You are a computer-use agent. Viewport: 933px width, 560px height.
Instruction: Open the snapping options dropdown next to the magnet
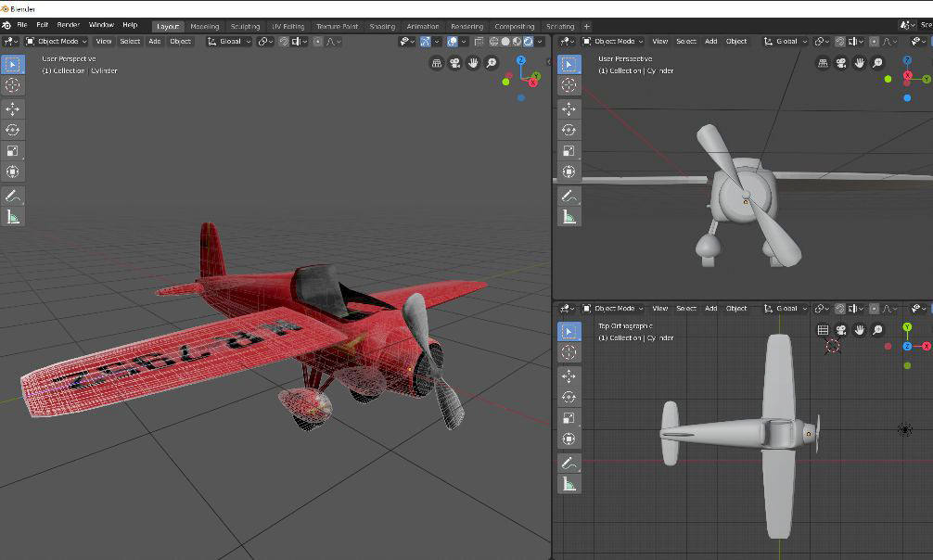click(271, 41)
